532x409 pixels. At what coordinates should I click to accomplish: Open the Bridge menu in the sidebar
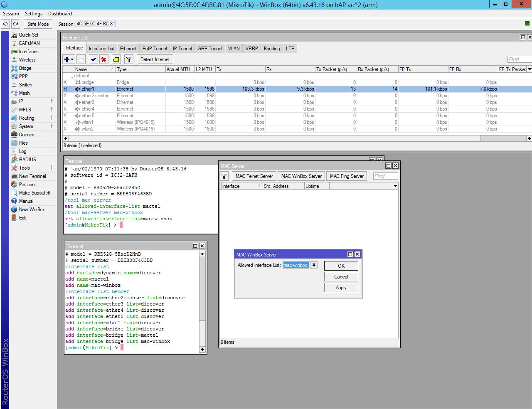25,68
